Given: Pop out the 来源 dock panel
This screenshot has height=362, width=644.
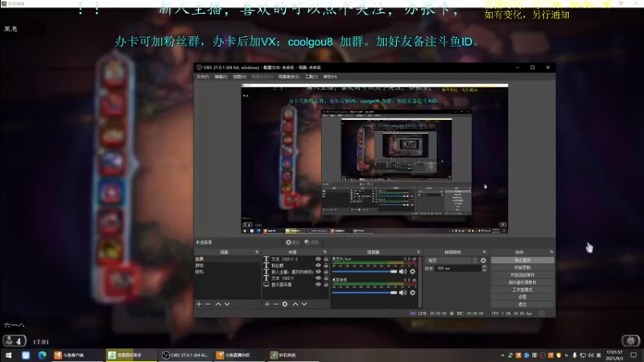Looking at the screenshot, I should 325,252.
